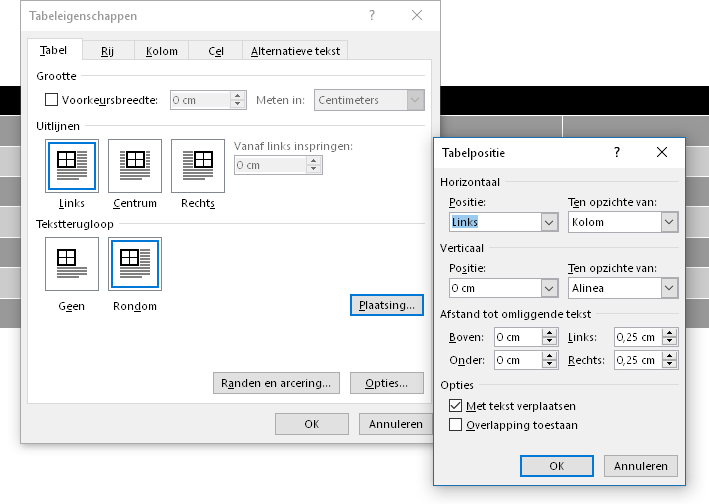Click the help question mark in Tabeleigenschappen

click(x=372, y=15)
